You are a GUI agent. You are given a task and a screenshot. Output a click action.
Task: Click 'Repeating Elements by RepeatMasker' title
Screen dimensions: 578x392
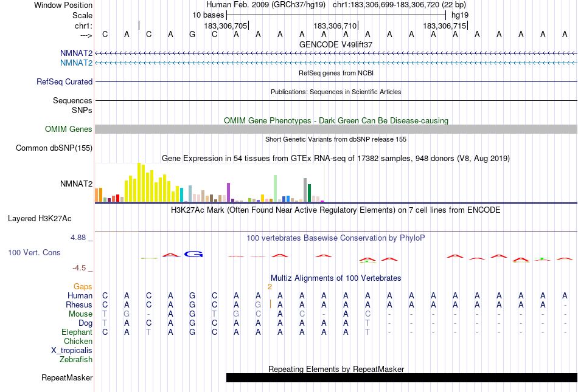336,369
